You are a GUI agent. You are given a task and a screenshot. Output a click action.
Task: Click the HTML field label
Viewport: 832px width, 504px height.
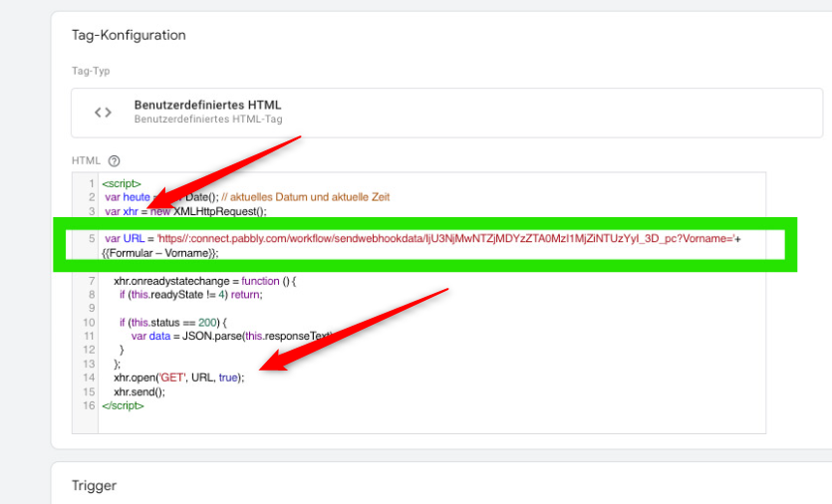pos(86,160)
